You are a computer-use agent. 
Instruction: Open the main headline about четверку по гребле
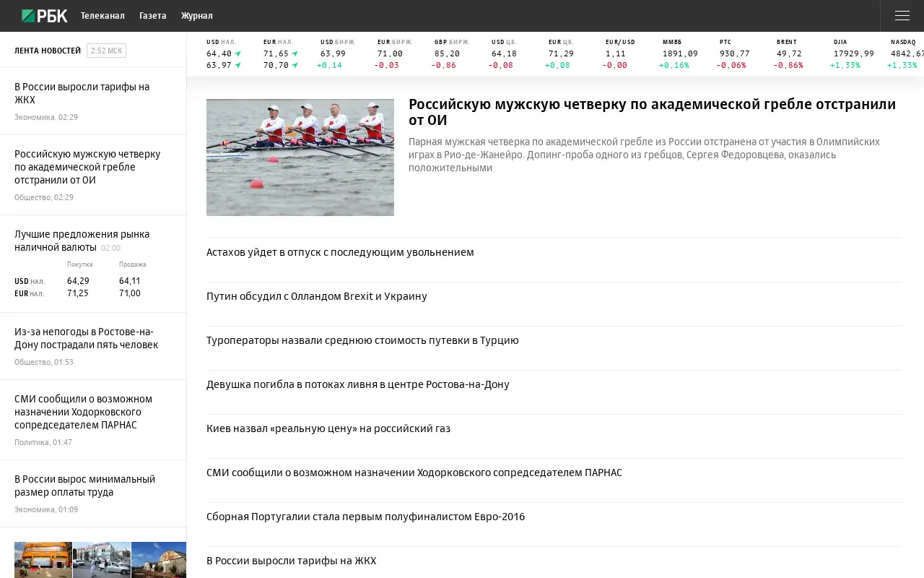pyautogui.click(x=652, y=112)
